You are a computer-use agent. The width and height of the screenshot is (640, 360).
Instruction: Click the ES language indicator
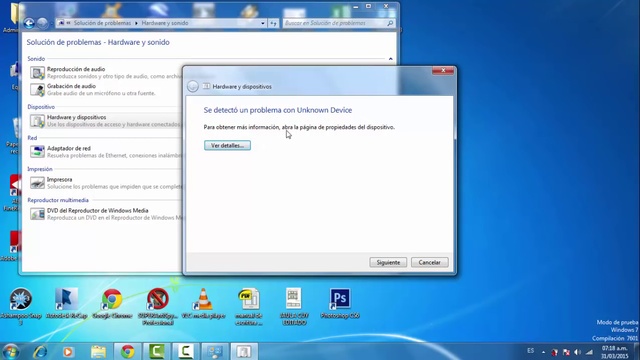[x=530, y=351]
